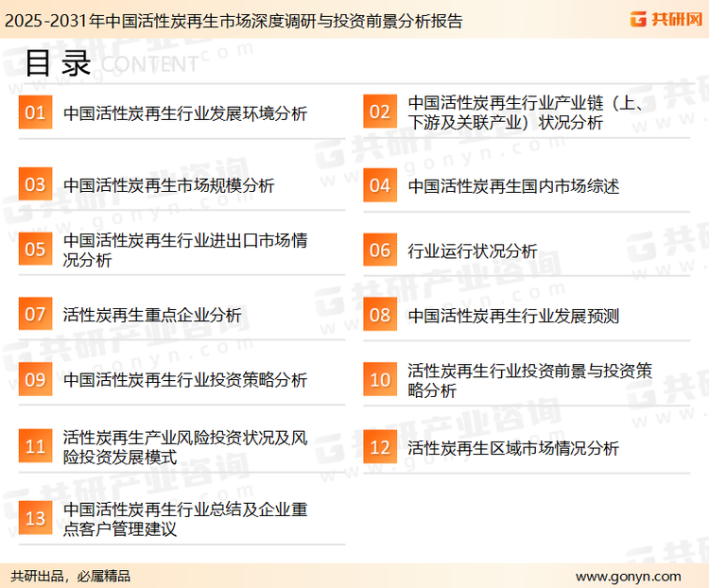
Task: Open 中国活性炭再生行业投资策略分析 entry
Action: click(x=184, y=380)
